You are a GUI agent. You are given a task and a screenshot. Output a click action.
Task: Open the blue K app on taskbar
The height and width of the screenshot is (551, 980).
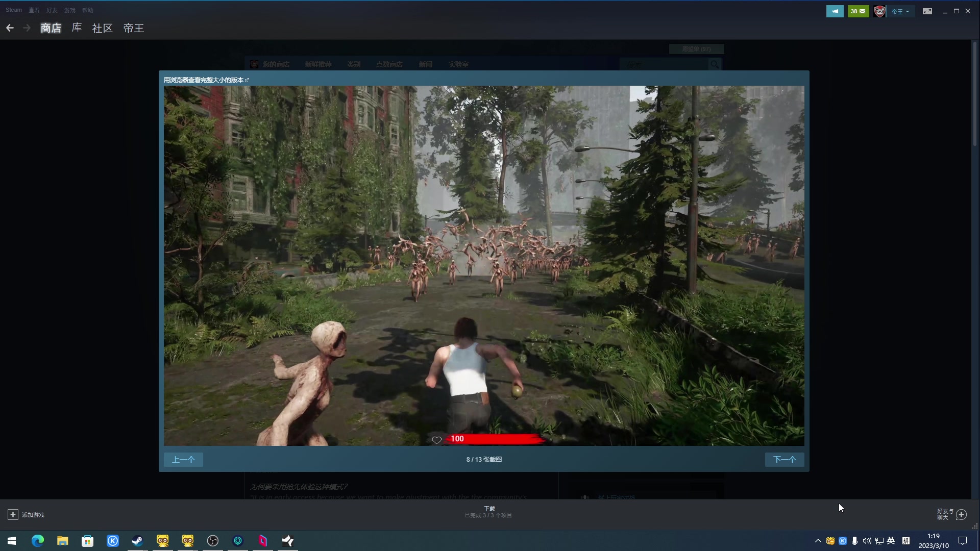click(113, 541)
